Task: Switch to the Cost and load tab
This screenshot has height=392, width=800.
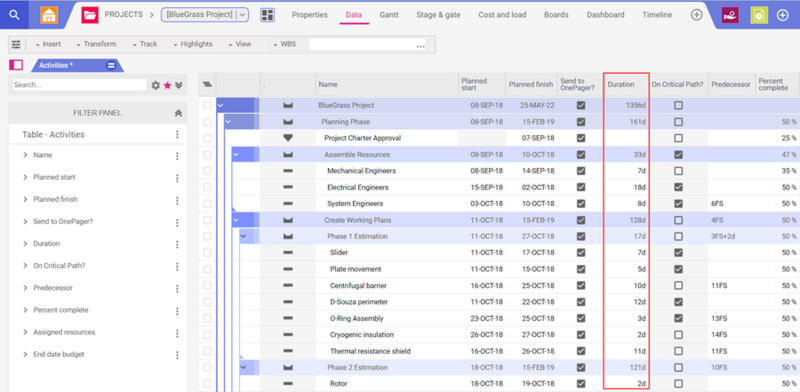Action: coord(502,15)
